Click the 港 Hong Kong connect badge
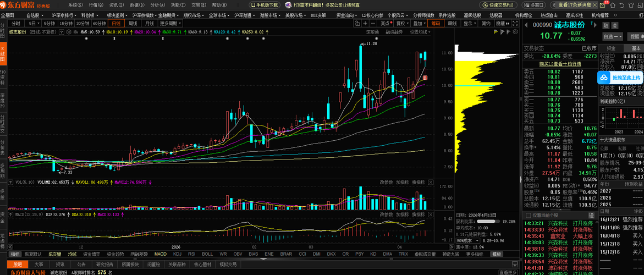Image resolution: width=644 pixels, height=275 pixels. (614, 25)
